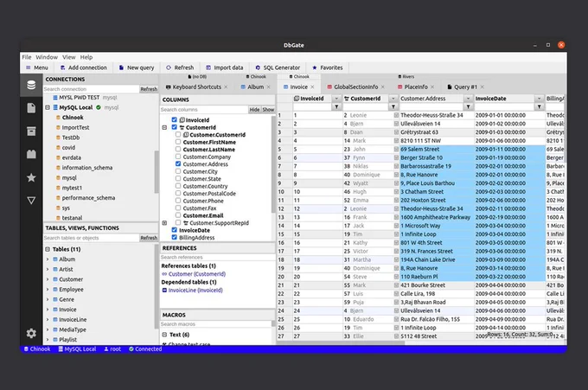
Task: Click root user in status bar
Action: (x=112, y=349)
